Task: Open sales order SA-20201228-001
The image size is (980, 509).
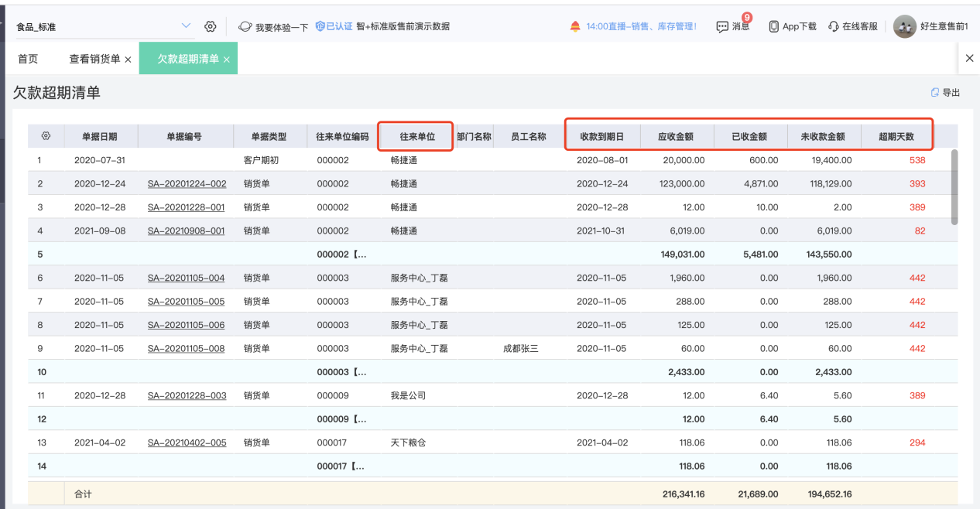Action: pos(186,207)
